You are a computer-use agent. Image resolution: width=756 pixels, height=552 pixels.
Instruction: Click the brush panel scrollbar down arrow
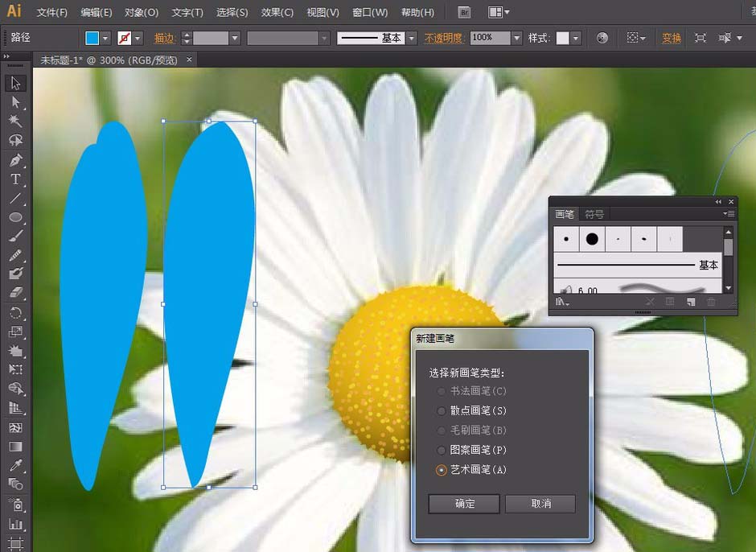point(729,288)
